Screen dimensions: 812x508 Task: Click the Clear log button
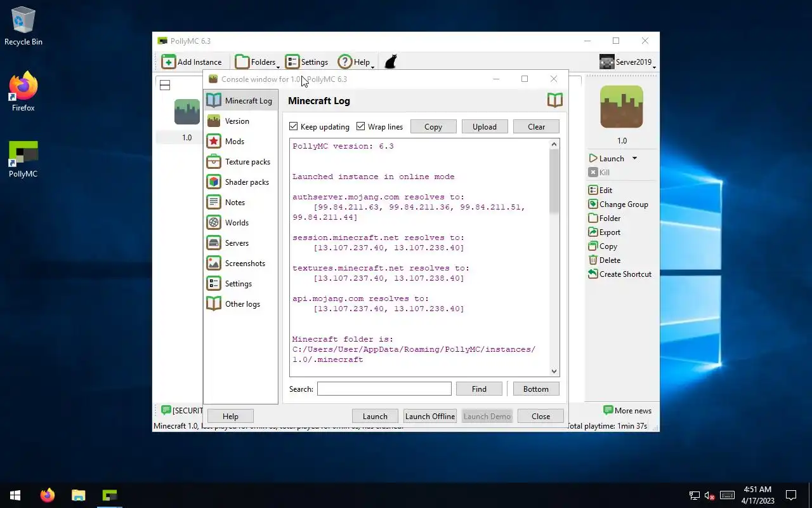point(536,126)
